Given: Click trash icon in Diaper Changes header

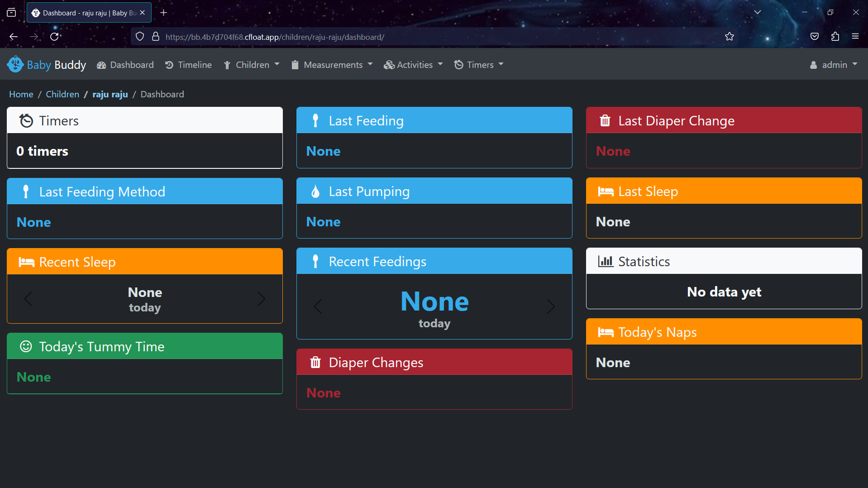Looking at the screenshot, I should (x=315, y=362).
